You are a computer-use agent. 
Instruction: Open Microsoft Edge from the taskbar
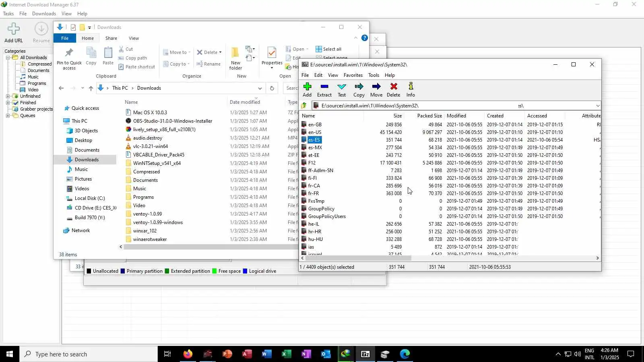tap(405, 354)
